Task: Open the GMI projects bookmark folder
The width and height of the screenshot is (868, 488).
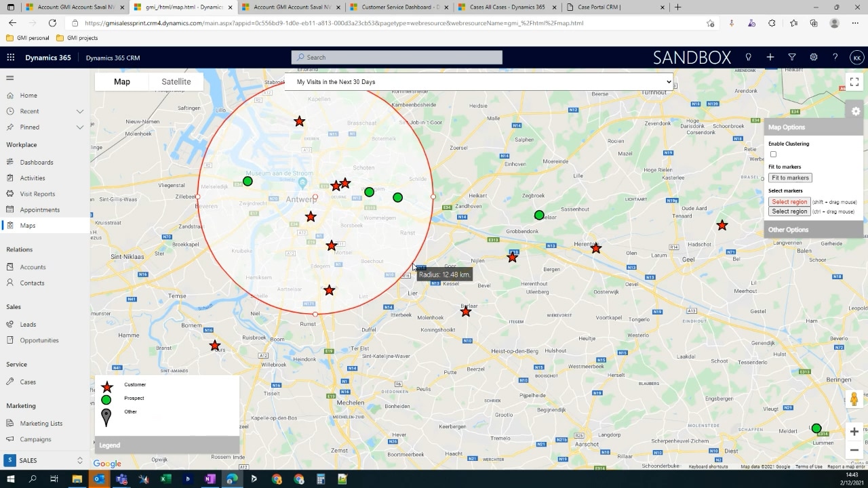Action: click(x=77, y=38)
